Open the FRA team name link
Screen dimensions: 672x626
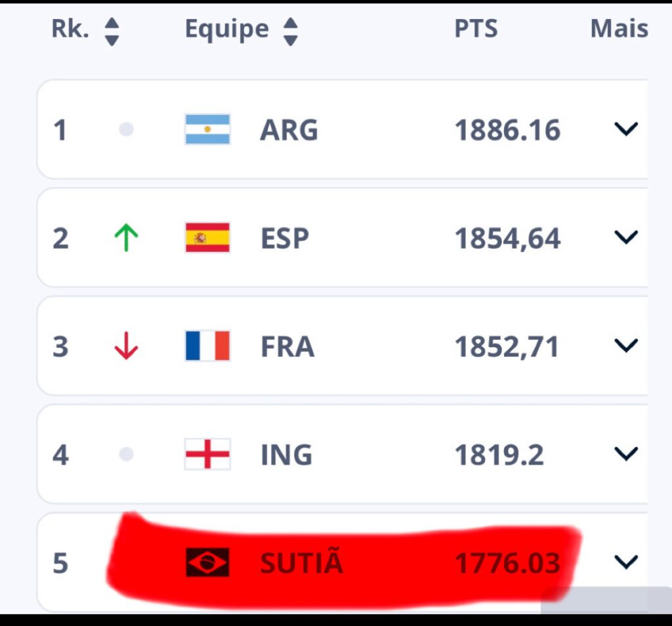click(287, 346)
